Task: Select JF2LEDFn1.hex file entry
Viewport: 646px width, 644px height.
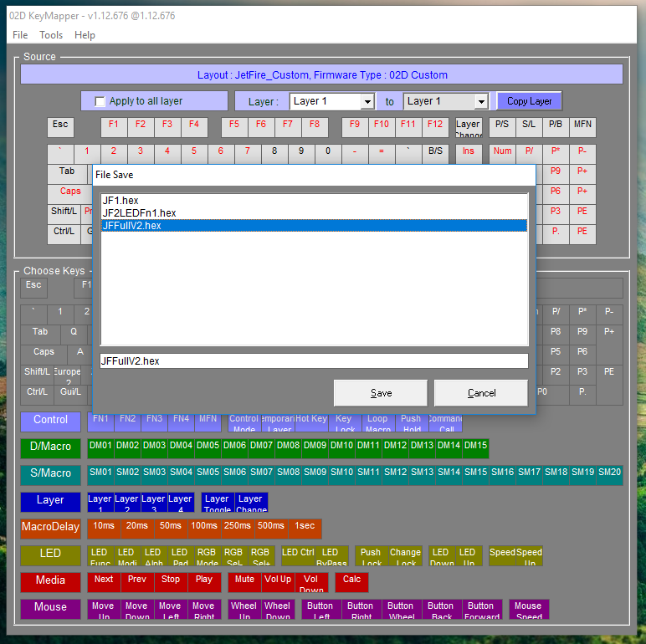Action: coord(139,213)
